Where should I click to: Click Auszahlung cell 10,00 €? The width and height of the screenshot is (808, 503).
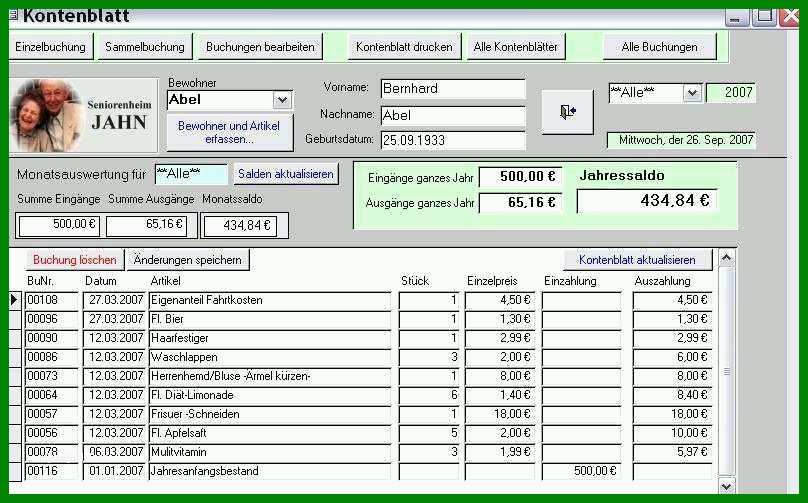point(672,433)
